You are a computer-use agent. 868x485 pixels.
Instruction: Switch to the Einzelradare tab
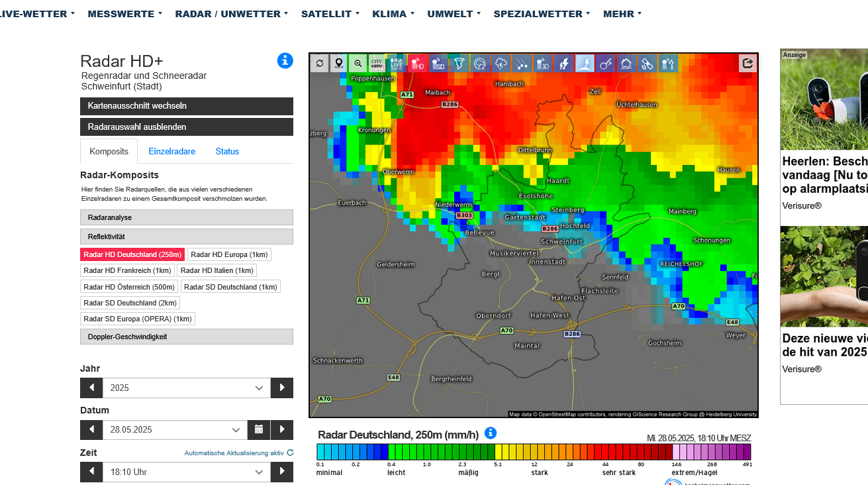pos(171,152)
